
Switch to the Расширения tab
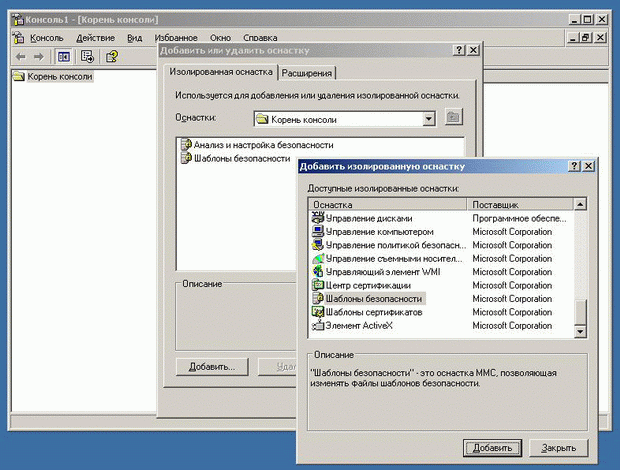pyautogui.click(x=308, y=73)
